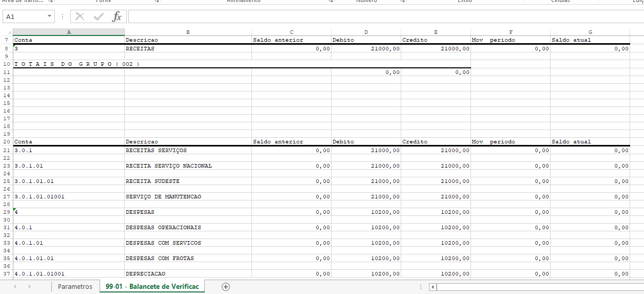Select the DESPESAS OPERACIONAIS cell
Screen dimensions: 644x294
click(x=188, y=227)
